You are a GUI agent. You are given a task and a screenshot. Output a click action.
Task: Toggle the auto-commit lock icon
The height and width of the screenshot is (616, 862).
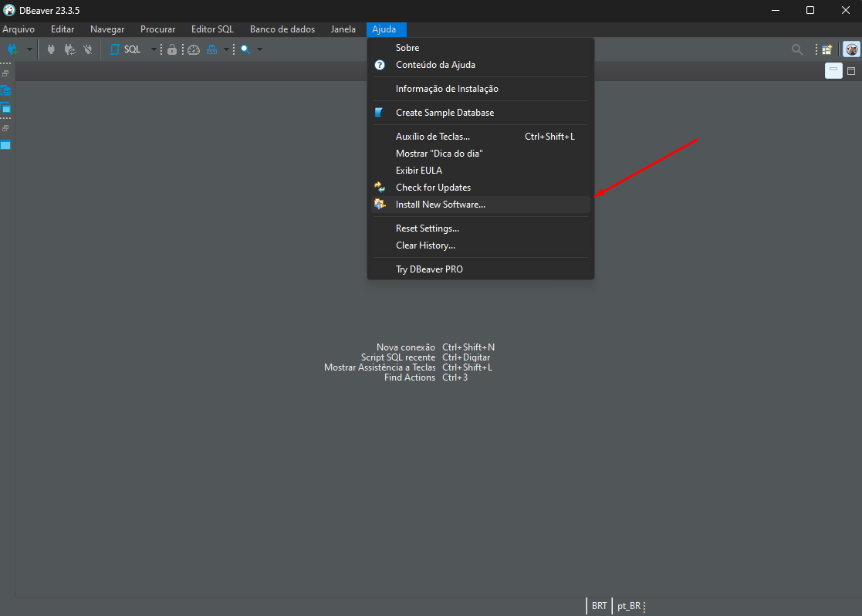(x=171, y=49)
